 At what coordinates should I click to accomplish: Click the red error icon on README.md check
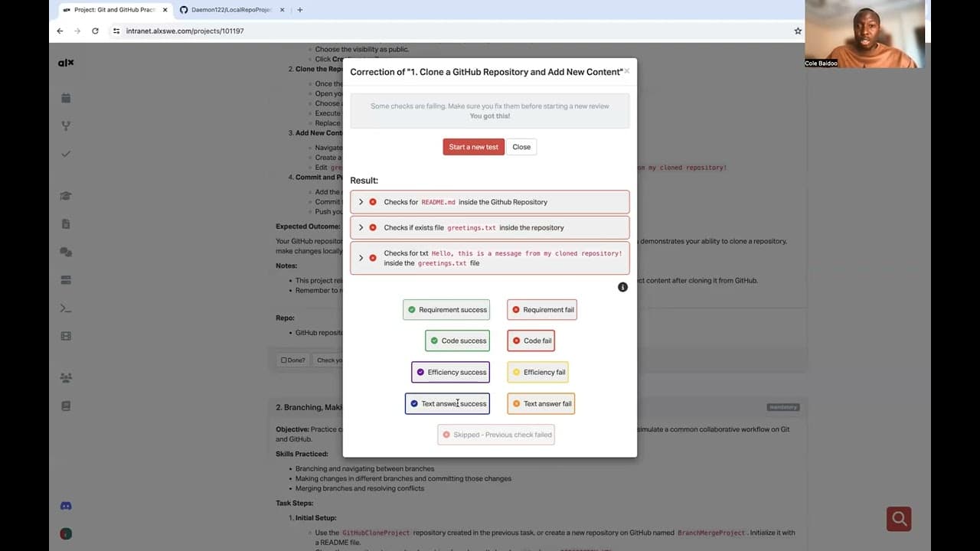point(373,202)
